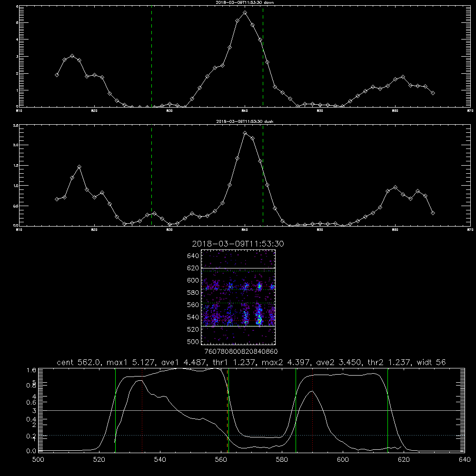Click right green dashed line in dawn plot
The image size is (476, 476).
pos(263,58)
